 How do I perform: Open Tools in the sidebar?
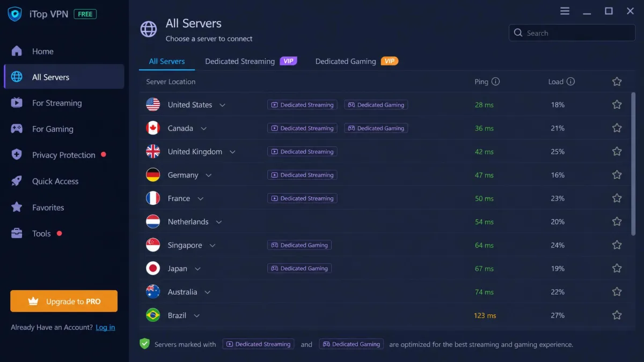pos(64,233)
